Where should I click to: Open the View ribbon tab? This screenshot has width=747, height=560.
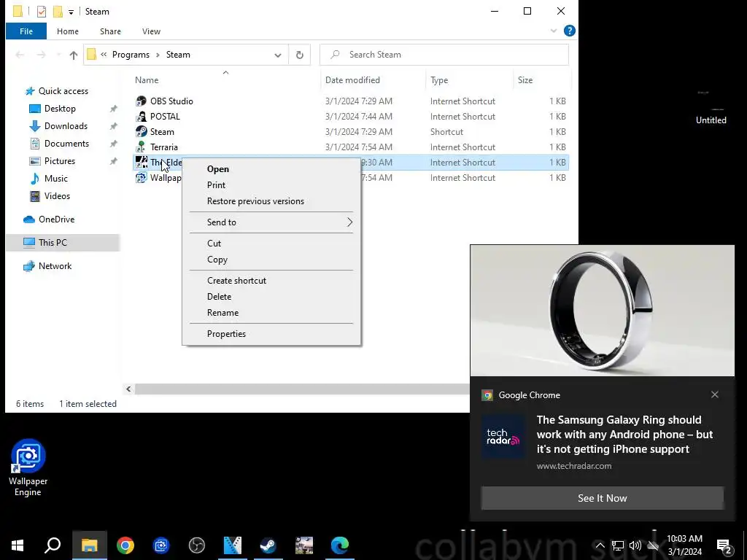click(151, 31)
